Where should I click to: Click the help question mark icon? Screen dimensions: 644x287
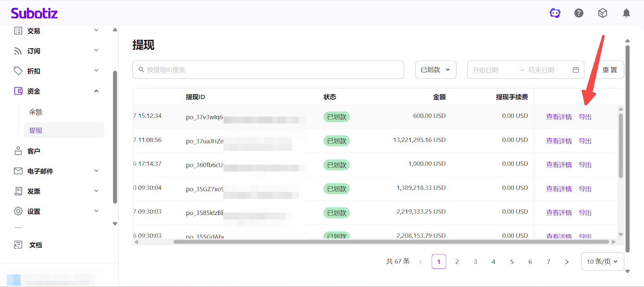[579, 13]
